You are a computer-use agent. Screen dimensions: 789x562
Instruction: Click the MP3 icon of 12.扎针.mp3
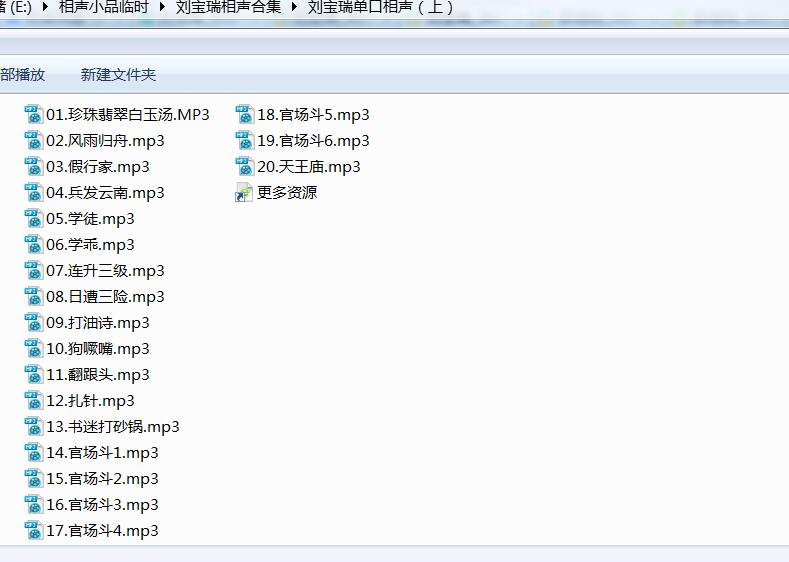(34, 400)
